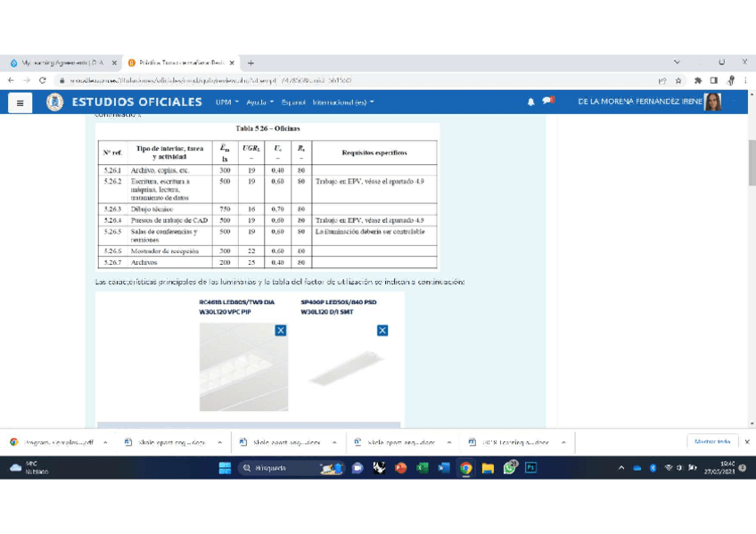Image resolution: width=756 pixels, height=534 pixels.
Task: Click X on SP400P luminaire image
Action: coord(382,331)
